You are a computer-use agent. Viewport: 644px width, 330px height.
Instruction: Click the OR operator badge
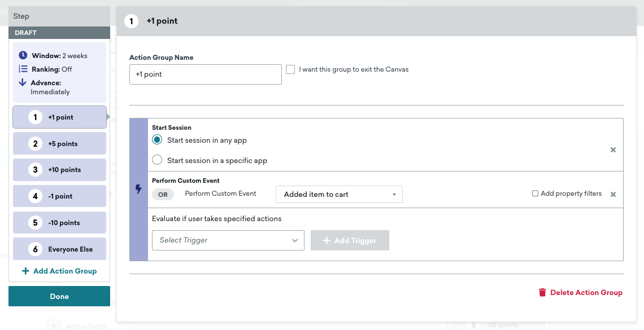(x=163, y=194)
